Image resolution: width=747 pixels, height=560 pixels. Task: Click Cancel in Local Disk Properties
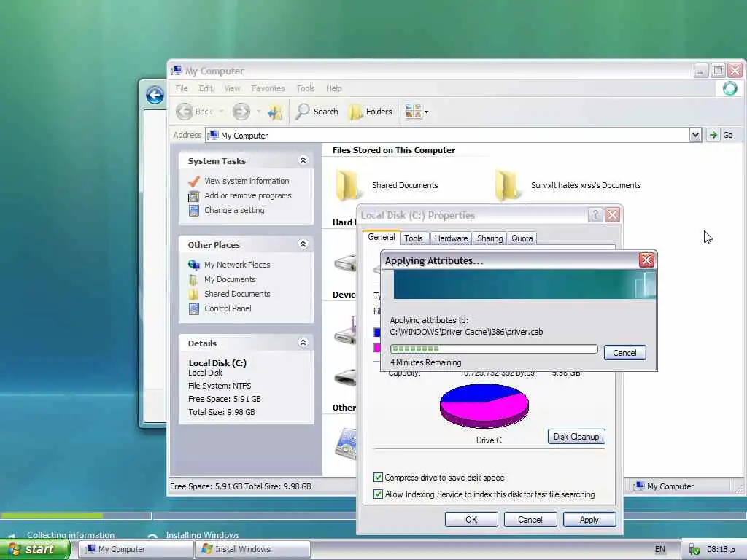tap(530, 519)
